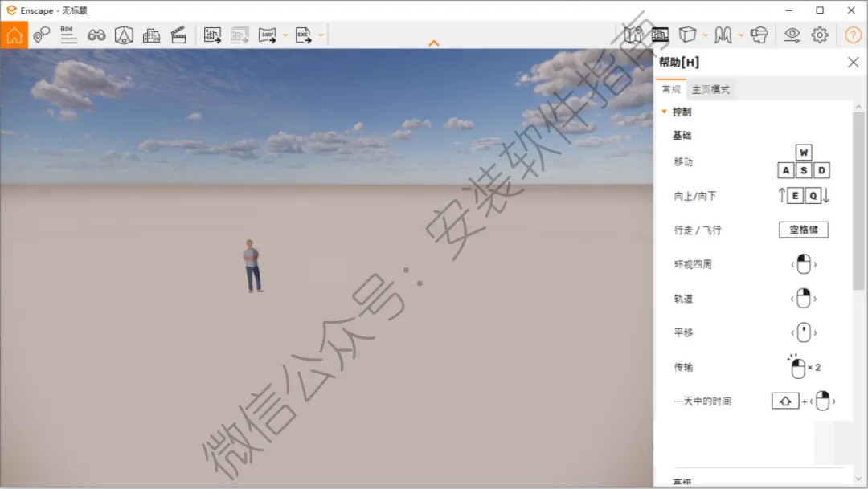Open view management binoculars icon
This screenshot has width=868, height=489.
96,35
